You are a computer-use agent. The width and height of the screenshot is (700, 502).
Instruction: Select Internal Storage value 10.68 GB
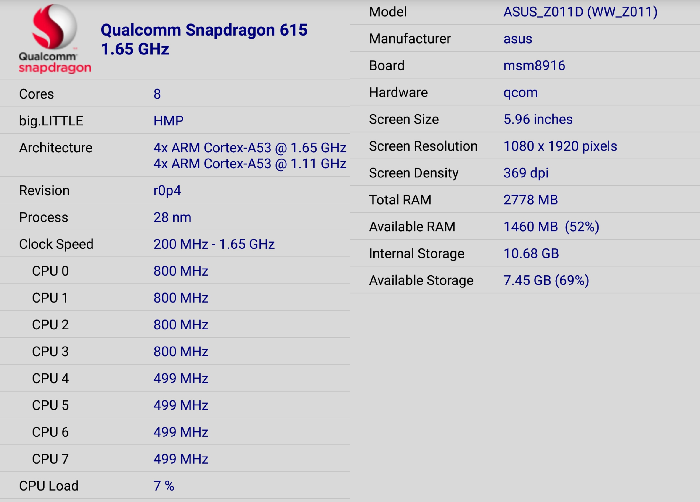531,253
